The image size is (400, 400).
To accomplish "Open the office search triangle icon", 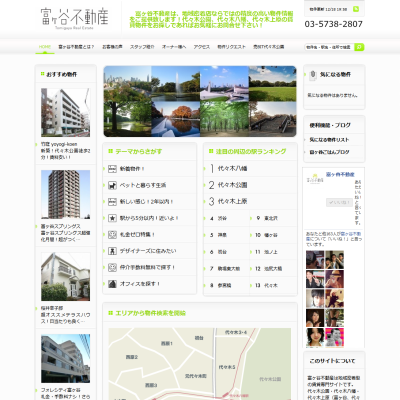I will pyautogui.click(x=112, y=284).
